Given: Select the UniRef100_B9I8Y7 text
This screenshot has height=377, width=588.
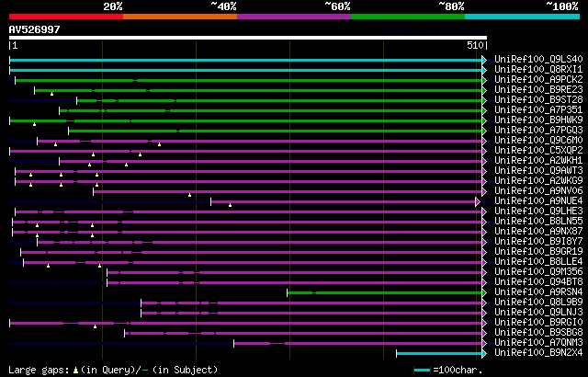Looking at the screenshot, I should click(x=538, y=242).
